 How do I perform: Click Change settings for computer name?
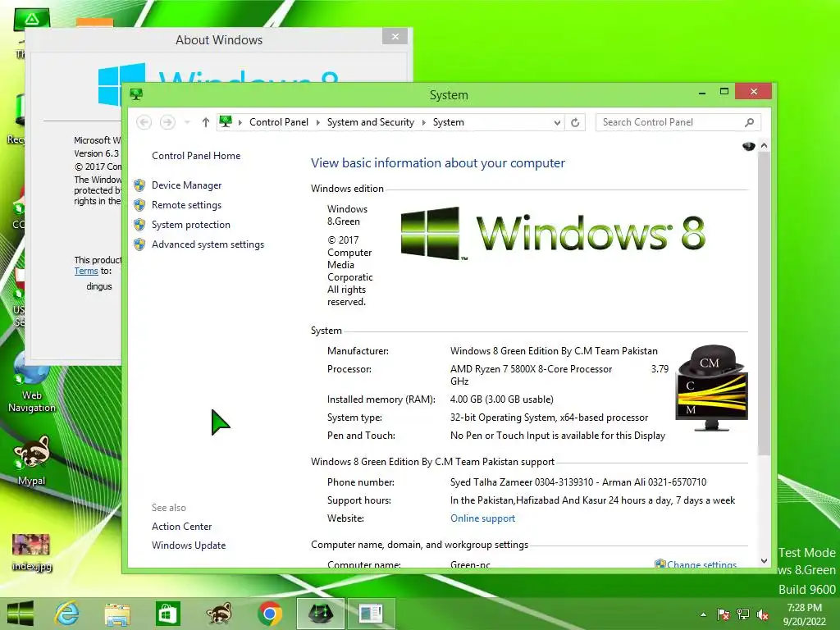tap(701, 564)
